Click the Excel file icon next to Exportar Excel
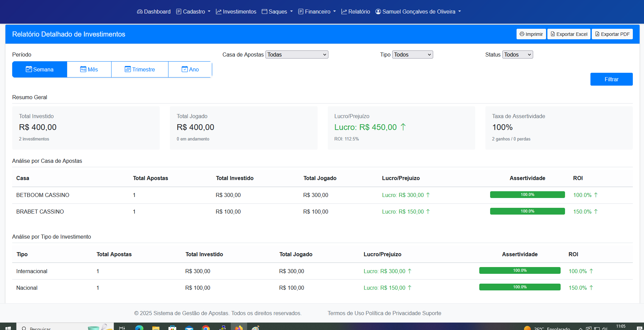Viewport: 644px width, 330px height. click(552, 34)
